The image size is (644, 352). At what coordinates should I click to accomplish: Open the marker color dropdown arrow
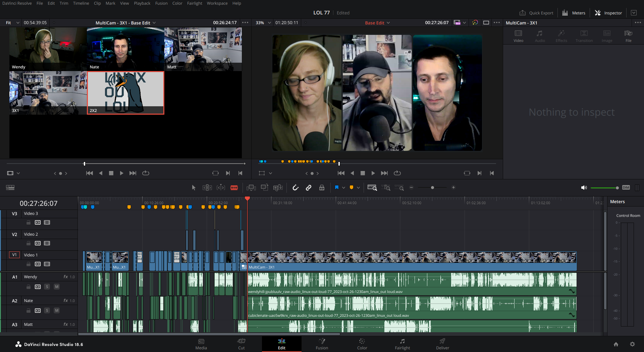click(x=358, y=188)
